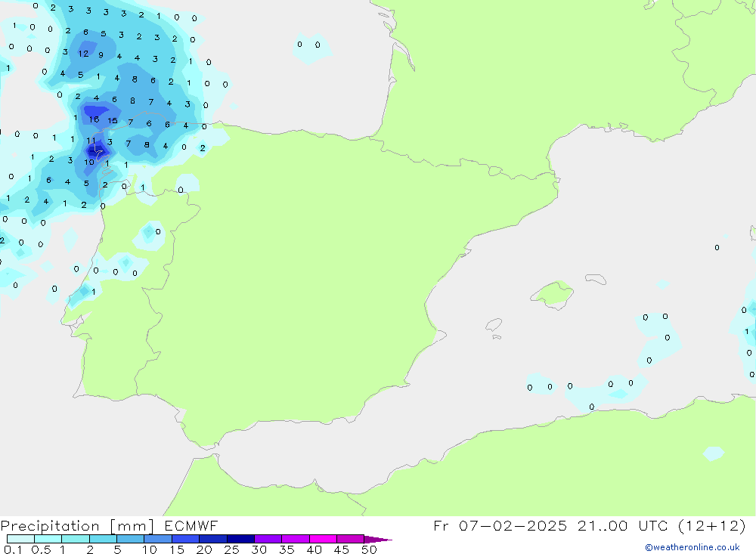
Task: Click the '11' precipitation value on the map
Action: pyautogui.click(x=91, y=141)
